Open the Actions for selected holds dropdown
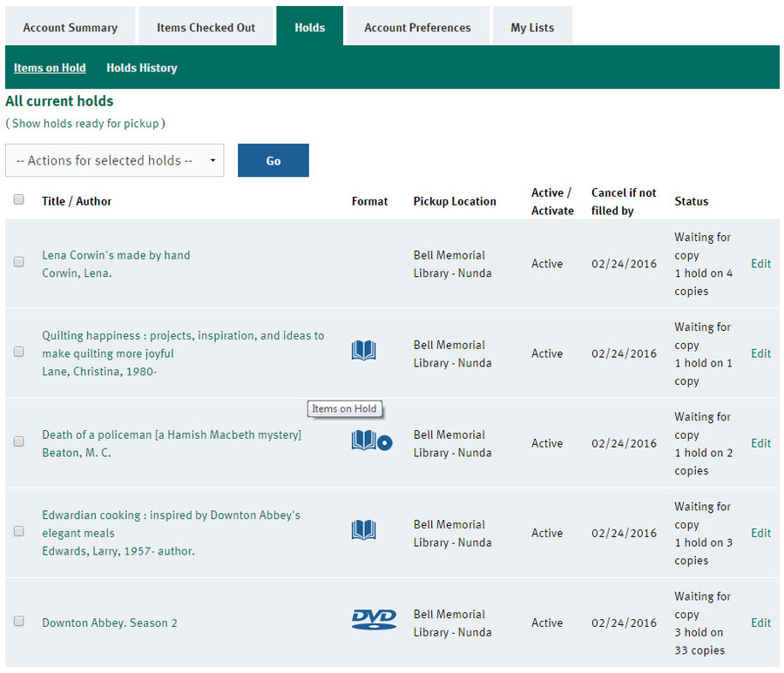The image size is (784, 673). (x=114, y=160)
